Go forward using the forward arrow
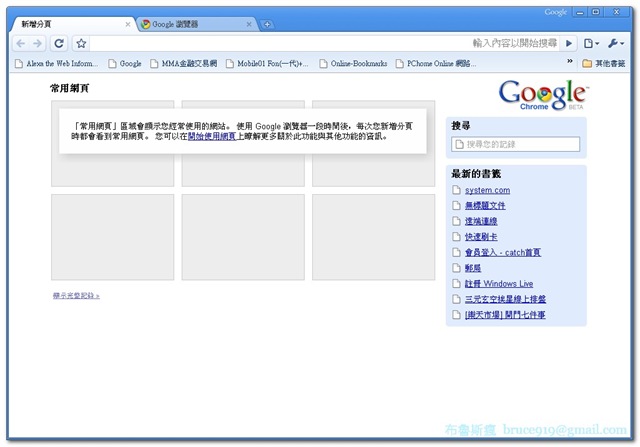The height and width of the screenshot is (447, 640). click(37, 43)
